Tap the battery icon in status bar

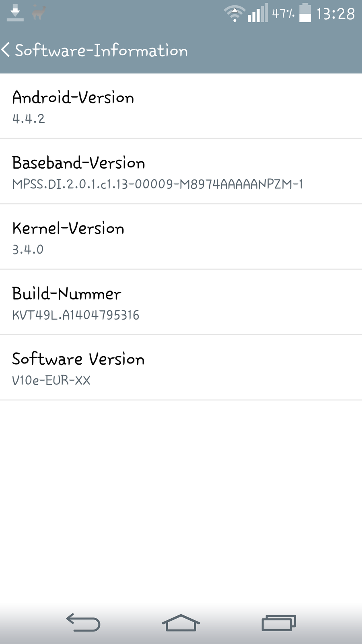tap(305, 13)
